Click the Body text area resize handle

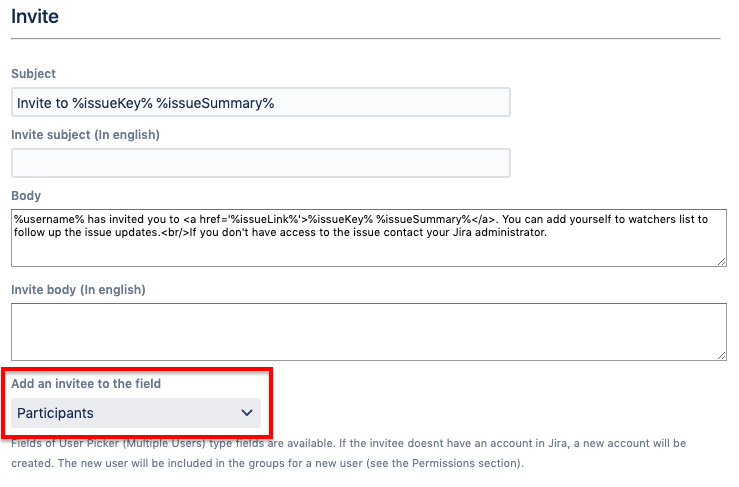click(x=721, y=261)
